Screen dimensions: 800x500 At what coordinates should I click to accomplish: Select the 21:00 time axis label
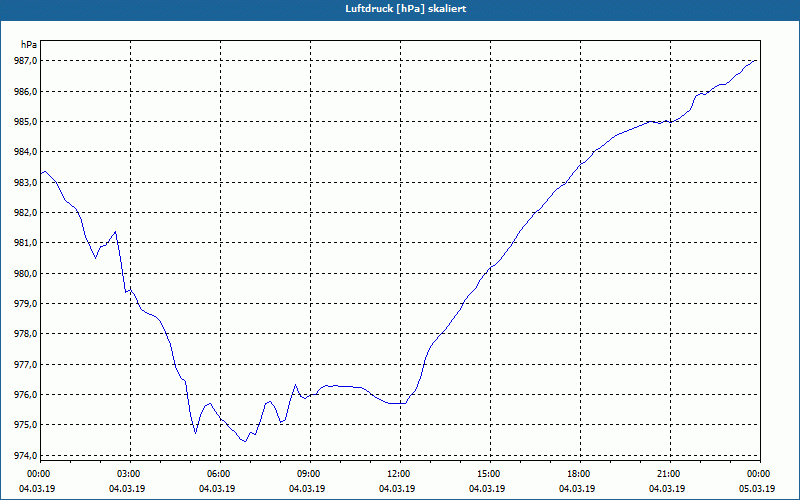670,474
